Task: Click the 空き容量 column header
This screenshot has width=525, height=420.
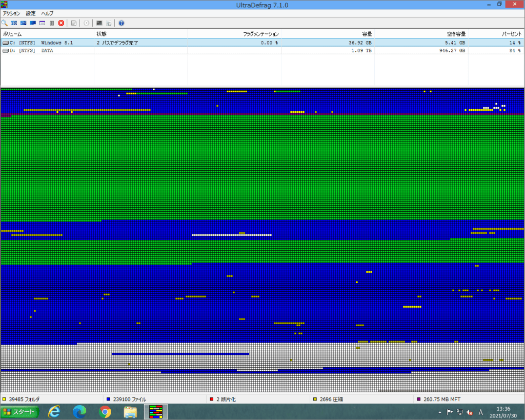Action: click(x=421, y=34)
